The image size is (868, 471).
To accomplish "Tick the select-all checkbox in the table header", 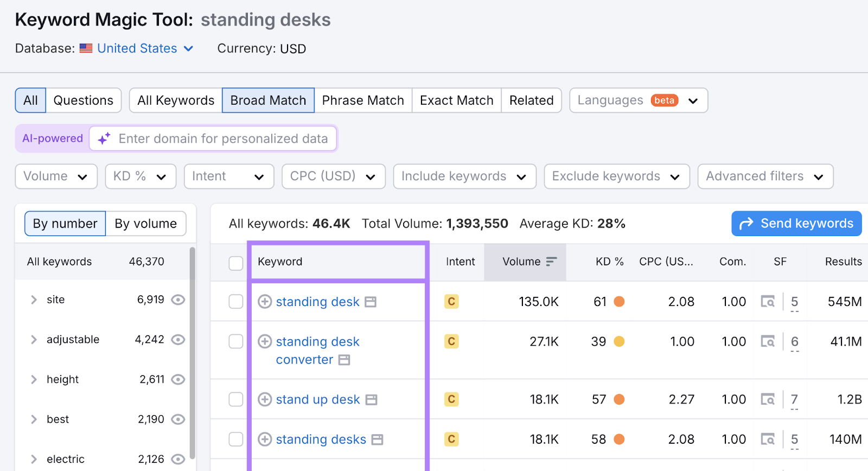I will coord(236,263).
